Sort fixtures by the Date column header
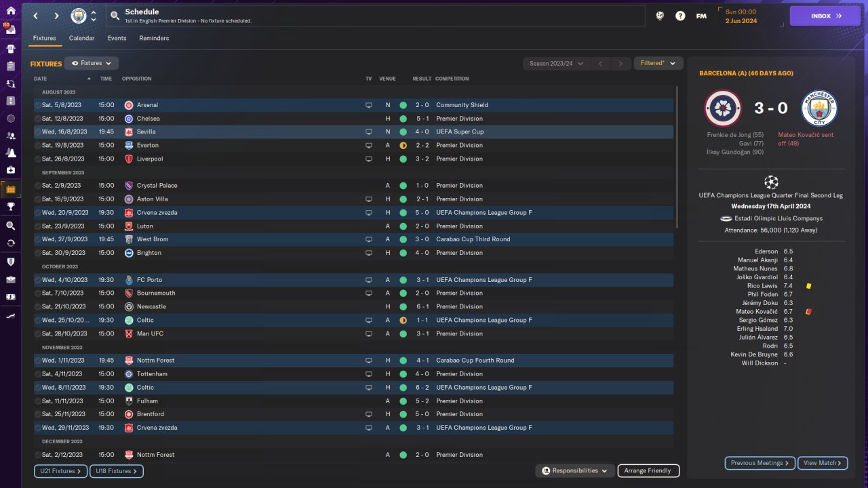The height and width of the screenshot is (488, 868). (41, 79)
